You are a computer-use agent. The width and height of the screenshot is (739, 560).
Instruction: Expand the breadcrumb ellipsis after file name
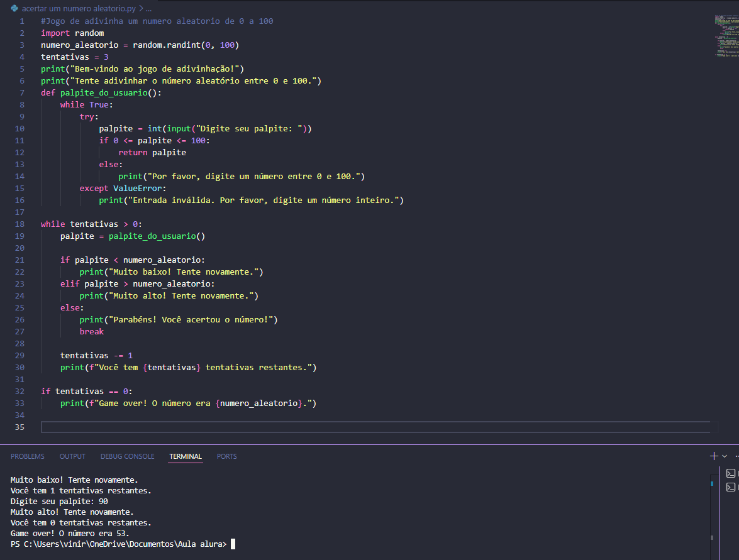point(148,8)
